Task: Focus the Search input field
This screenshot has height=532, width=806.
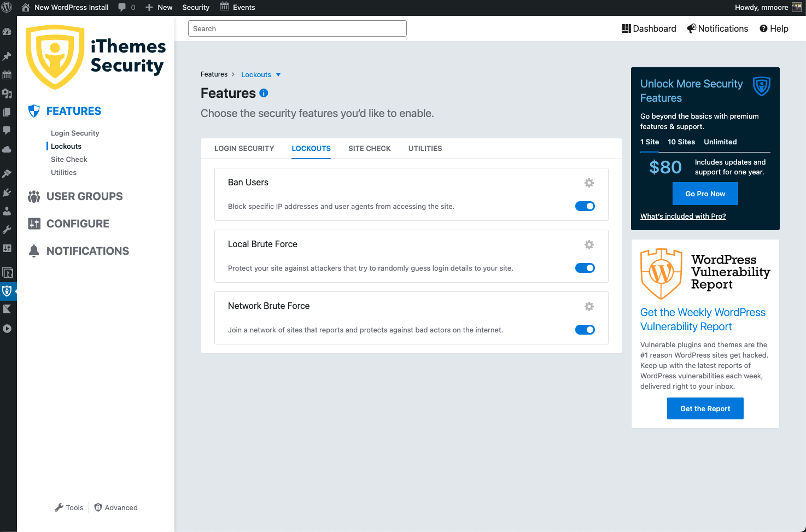Action: (x=297, y=28)
